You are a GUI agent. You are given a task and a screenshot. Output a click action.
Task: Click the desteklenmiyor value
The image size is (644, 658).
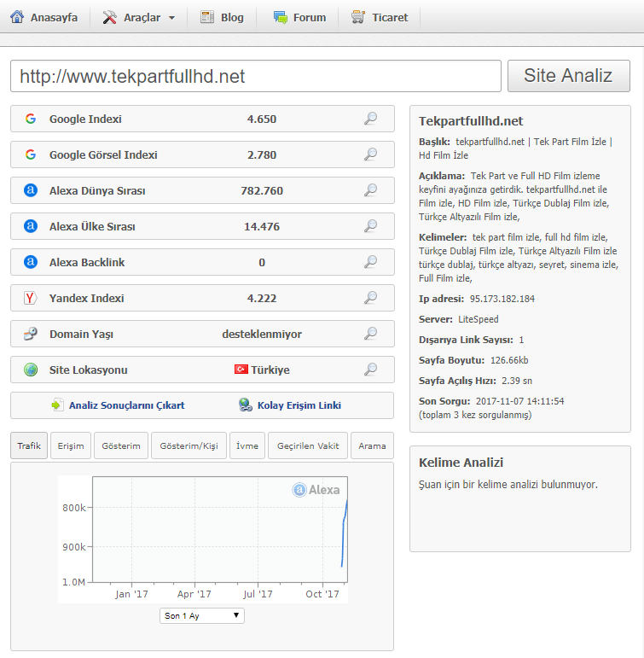tap(262, 334)
